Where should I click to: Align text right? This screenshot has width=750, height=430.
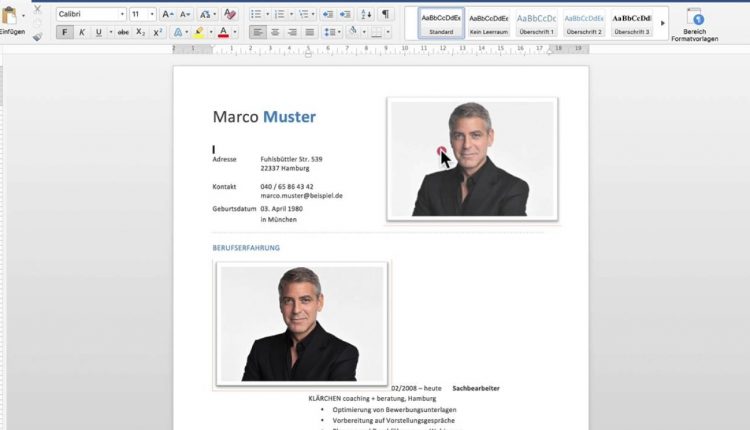(292, 33)
